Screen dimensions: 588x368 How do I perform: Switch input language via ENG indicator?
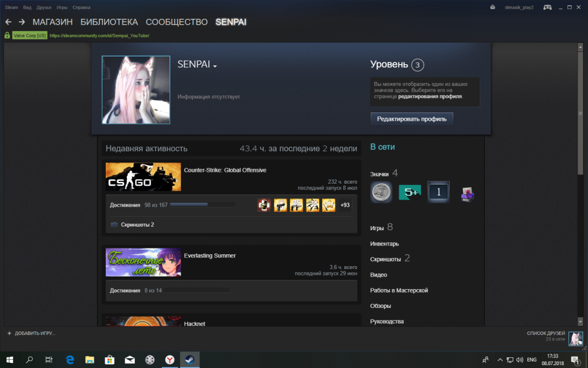coord(532,360)
